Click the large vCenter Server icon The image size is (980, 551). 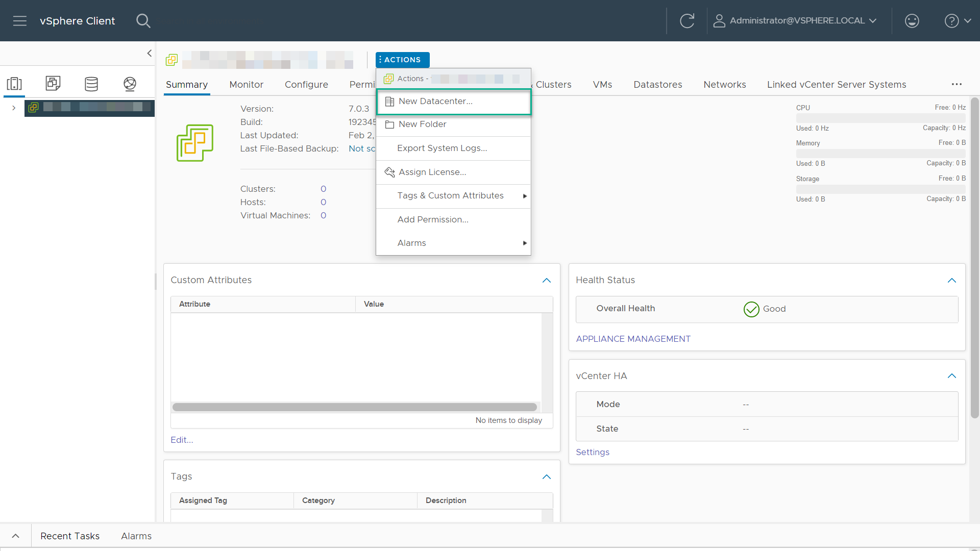click(195, 143)
